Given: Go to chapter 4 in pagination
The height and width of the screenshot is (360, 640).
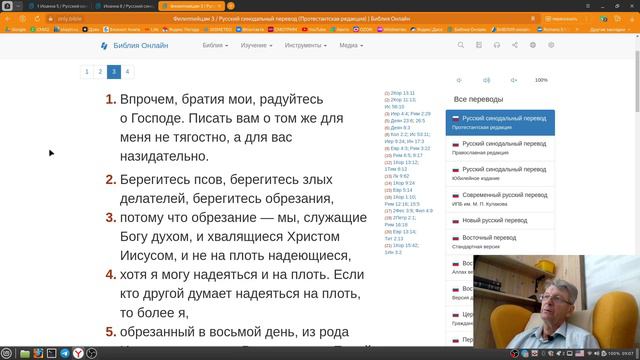Looking at the screenshot, I should pos(127,72).
